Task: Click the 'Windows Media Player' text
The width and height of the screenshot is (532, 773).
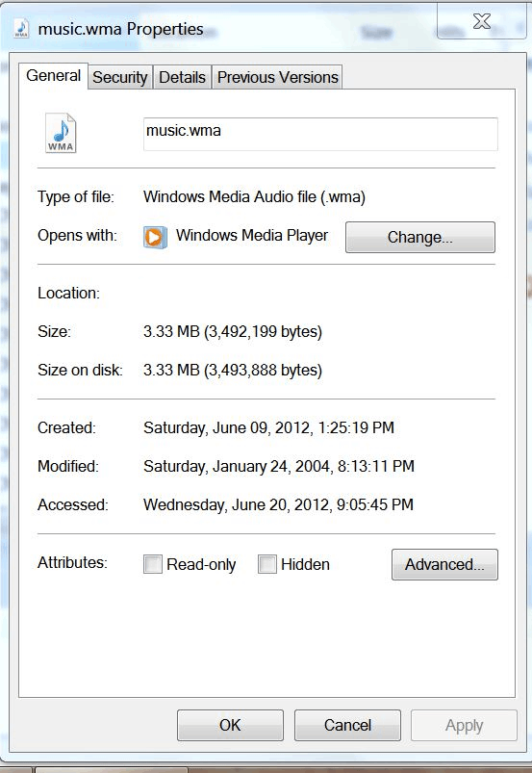Action: [252, 235]
